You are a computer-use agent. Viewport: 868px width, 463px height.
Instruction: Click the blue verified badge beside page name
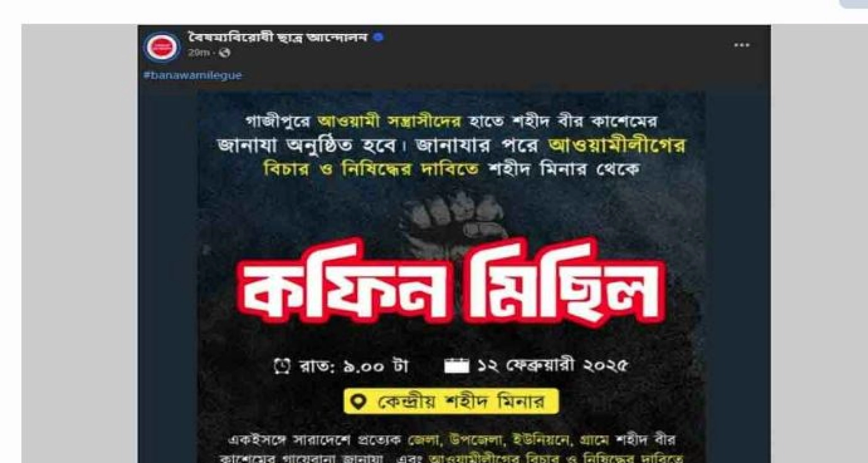click(379, 37)
